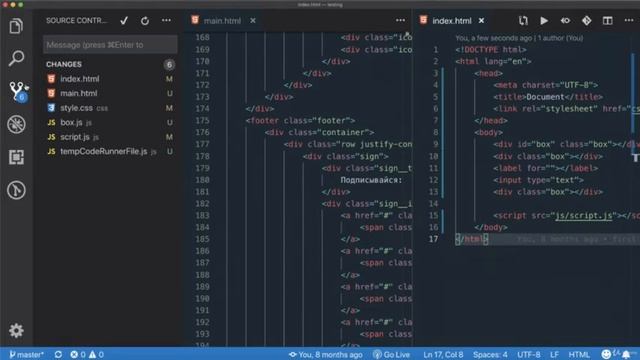
Task: Open the Explorer view in activity bar
Action: pos(16,27)
